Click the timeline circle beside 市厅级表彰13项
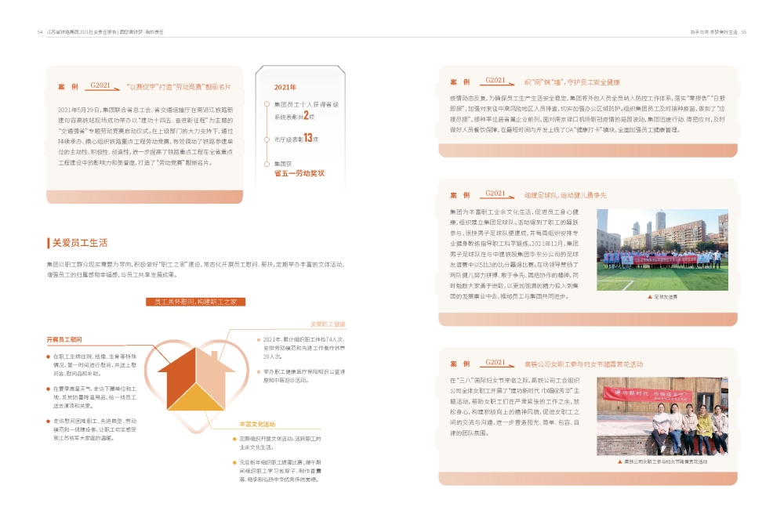This screenshot has width=784, height=532. (266, 138)
